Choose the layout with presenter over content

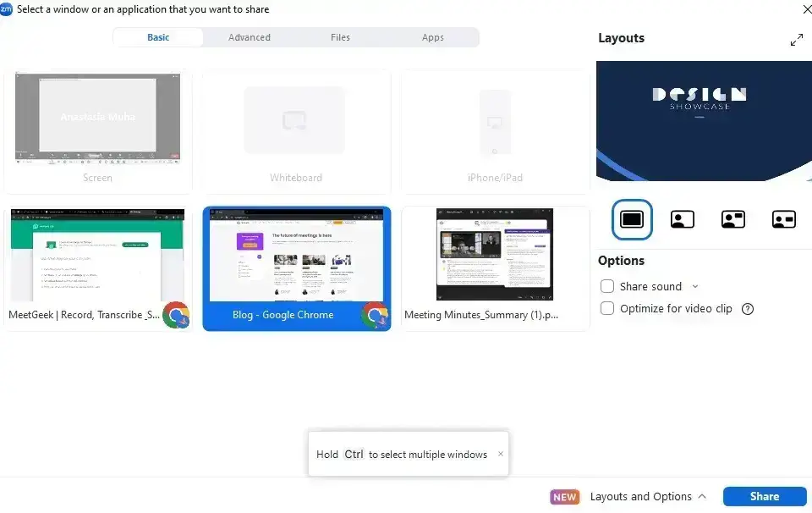(x=682, y=219)
